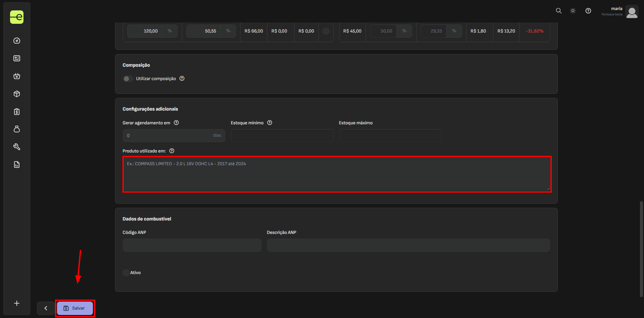644x318 pixels.
Task: Open the wrench services icon in sidebar
Action: 17,147
